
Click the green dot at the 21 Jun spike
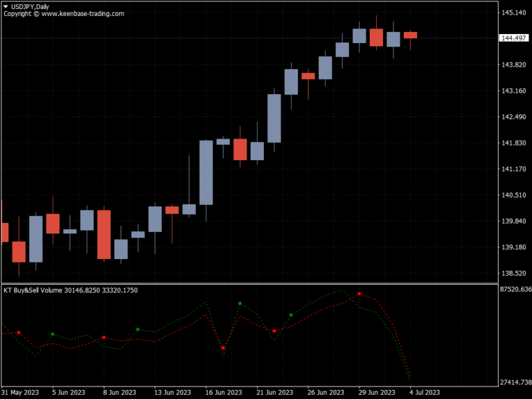click(x=240, y=303)
